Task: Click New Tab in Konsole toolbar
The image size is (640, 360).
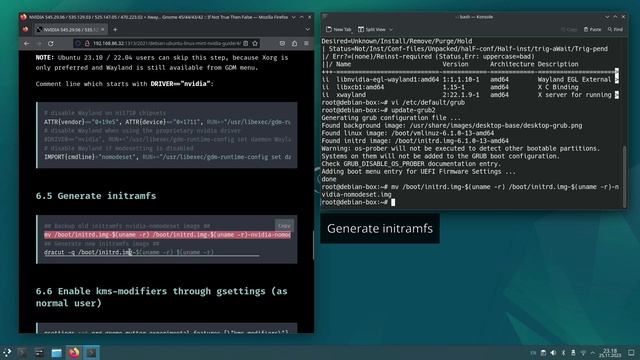Action: click(x=338, y=29)
